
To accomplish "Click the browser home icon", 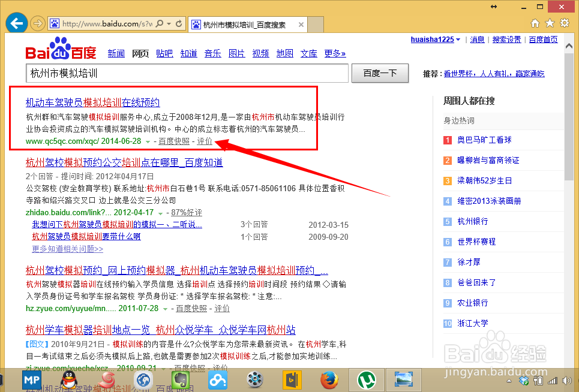I will [x=535, y=23].
